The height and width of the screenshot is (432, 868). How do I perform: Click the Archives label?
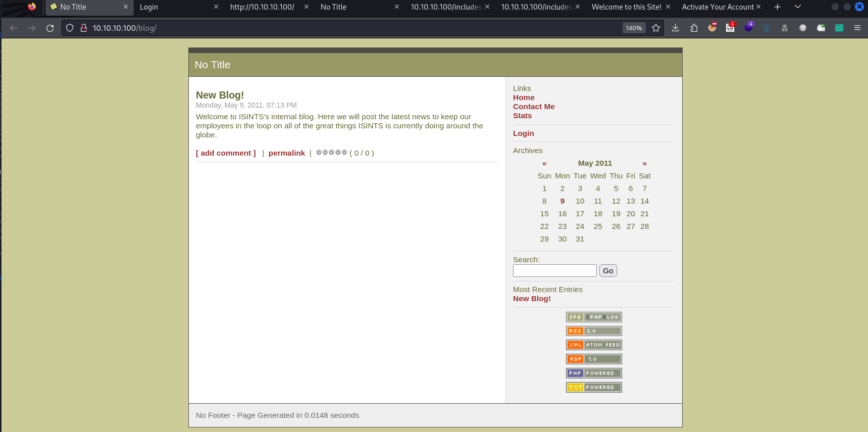coord(528,151)
